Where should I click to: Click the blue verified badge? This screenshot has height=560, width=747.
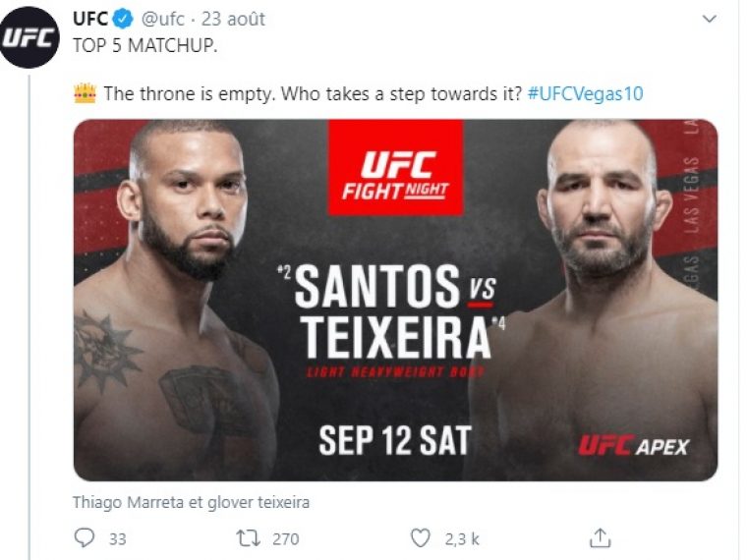tap(124, 19)
